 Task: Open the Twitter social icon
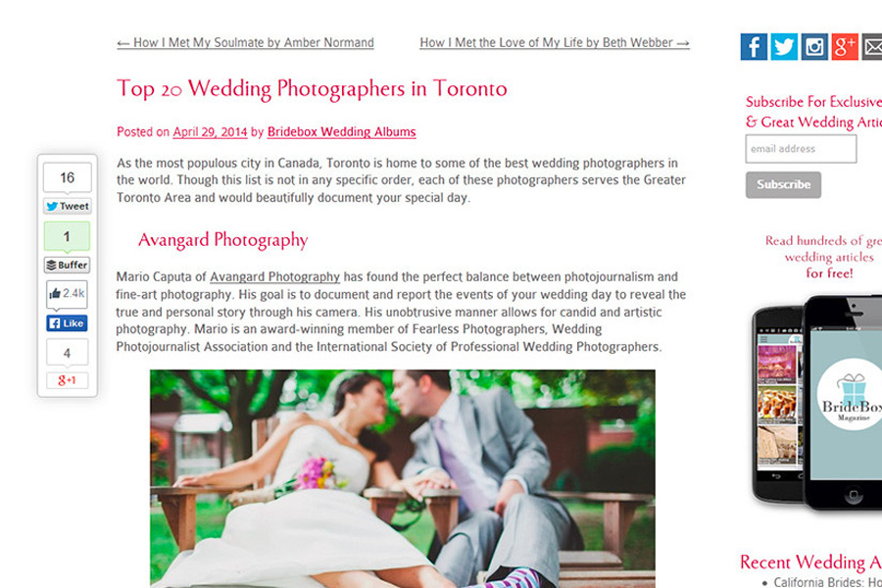pos(784,47)
